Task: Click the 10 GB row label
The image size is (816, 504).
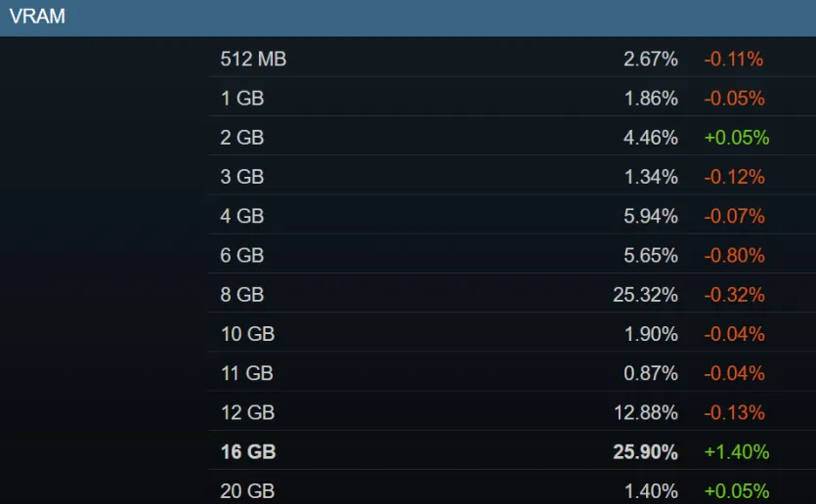Action: click(247, 333)
